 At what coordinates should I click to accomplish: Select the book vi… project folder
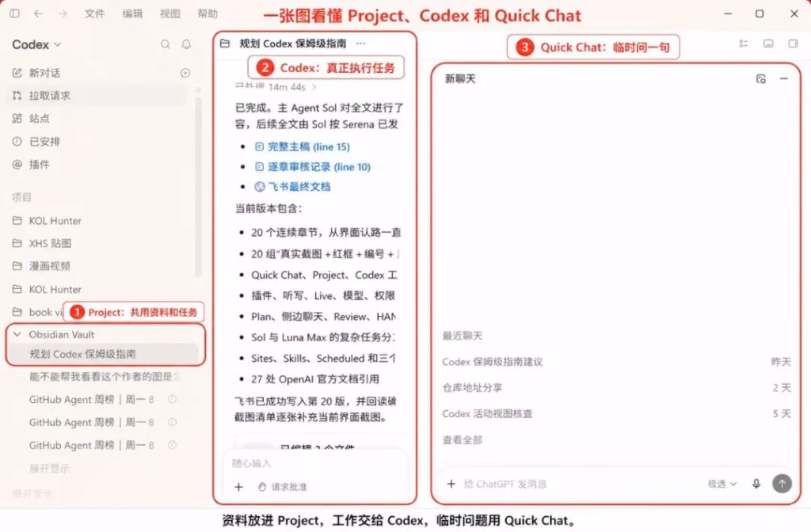[36, 312]
